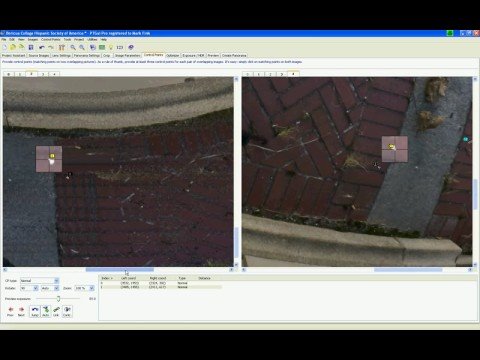Viewport: 480px width, 360px height.
Task: Toggle the Jump button
Action: (x=35, y=311)
